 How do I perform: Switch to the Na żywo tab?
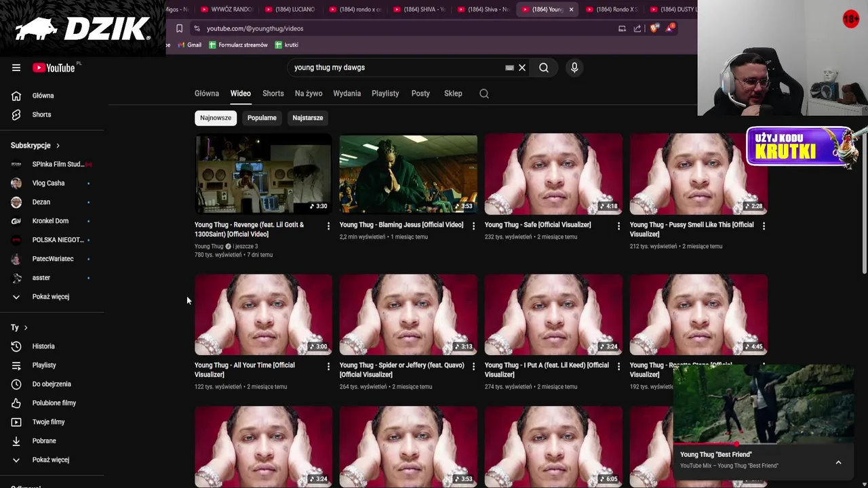[309, 94]
